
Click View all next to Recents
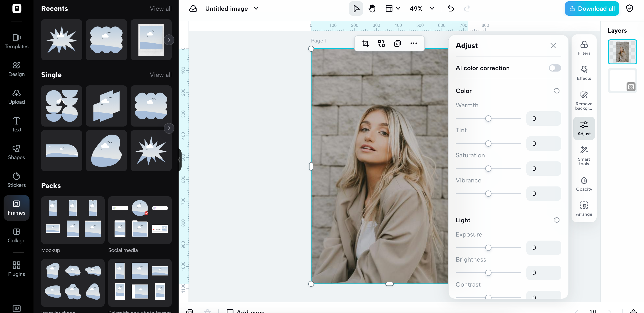161,8
